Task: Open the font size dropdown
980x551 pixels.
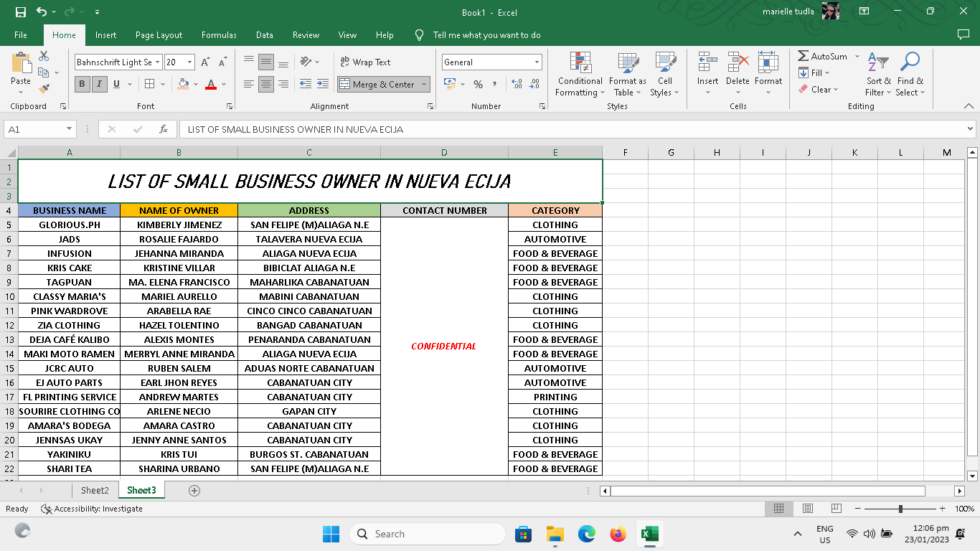Action: [189, 62]
